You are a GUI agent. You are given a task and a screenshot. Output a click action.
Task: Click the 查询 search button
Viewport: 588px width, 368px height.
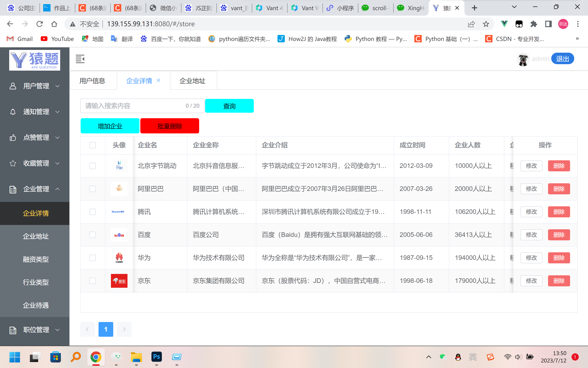click(x=229, y=106)
